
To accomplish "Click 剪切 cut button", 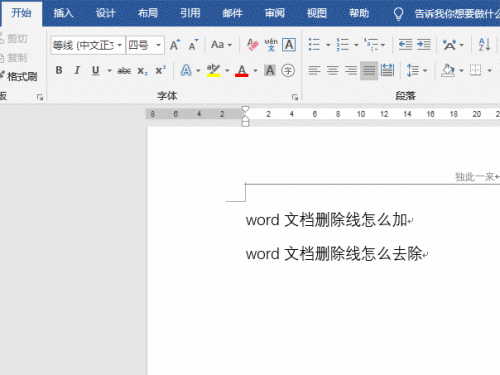I will pos(13,39).
